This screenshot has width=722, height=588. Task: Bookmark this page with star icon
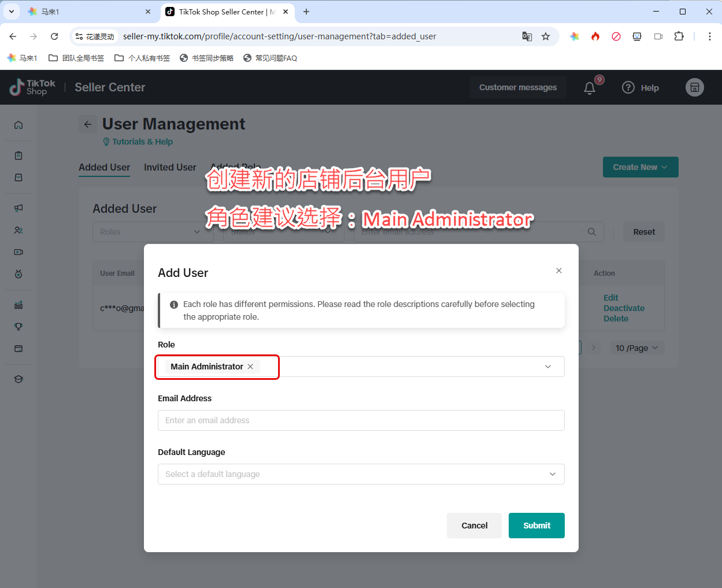point(545,36)
